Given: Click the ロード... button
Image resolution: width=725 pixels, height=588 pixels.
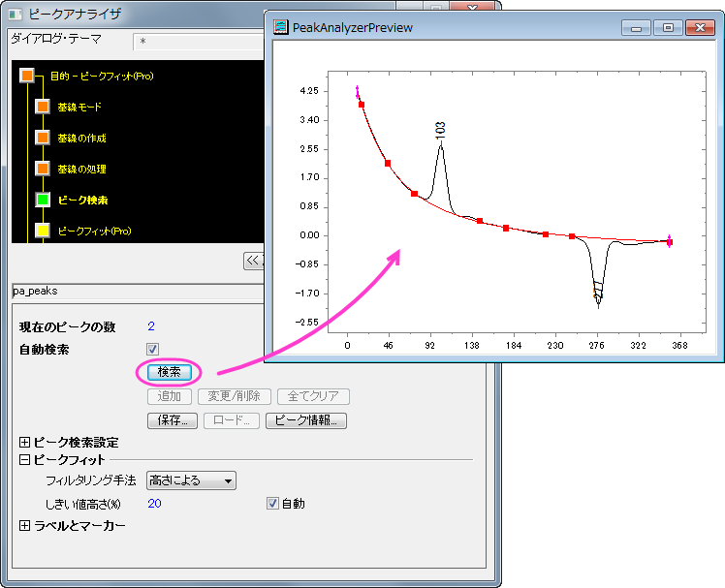Looking at the screenshot, I should 232,420.
